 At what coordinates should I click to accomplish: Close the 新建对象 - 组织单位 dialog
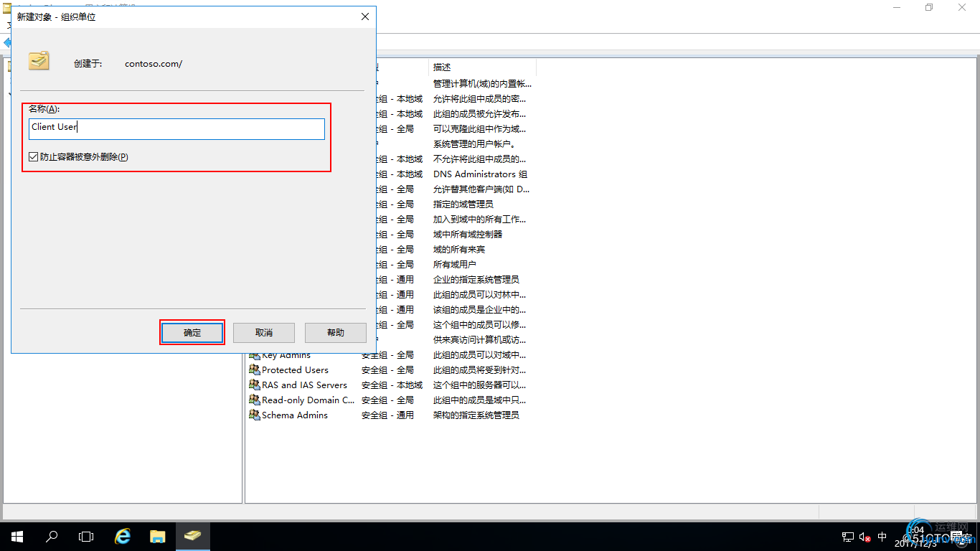point(365,17)
